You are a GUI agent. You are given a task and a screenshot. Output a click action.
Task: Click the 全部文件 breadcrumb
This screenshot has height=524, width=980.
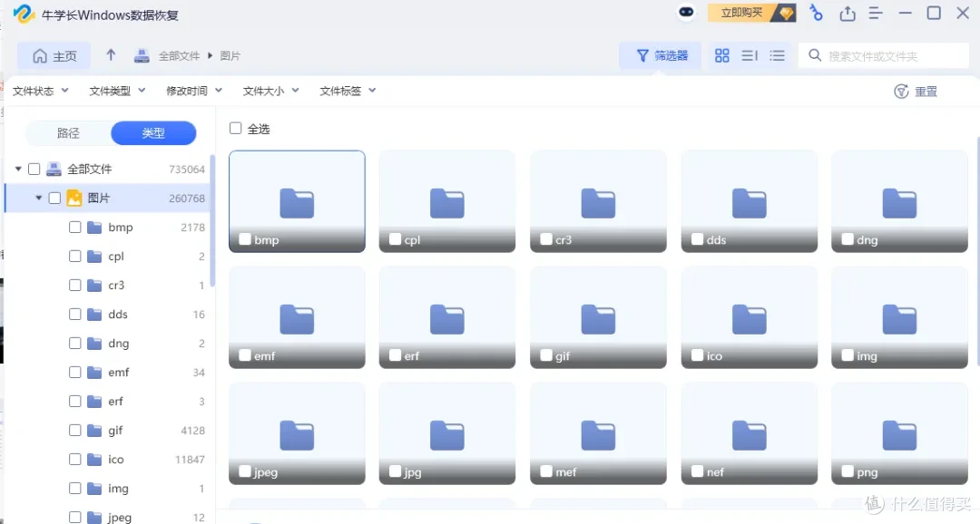click(x=179, y=56)
